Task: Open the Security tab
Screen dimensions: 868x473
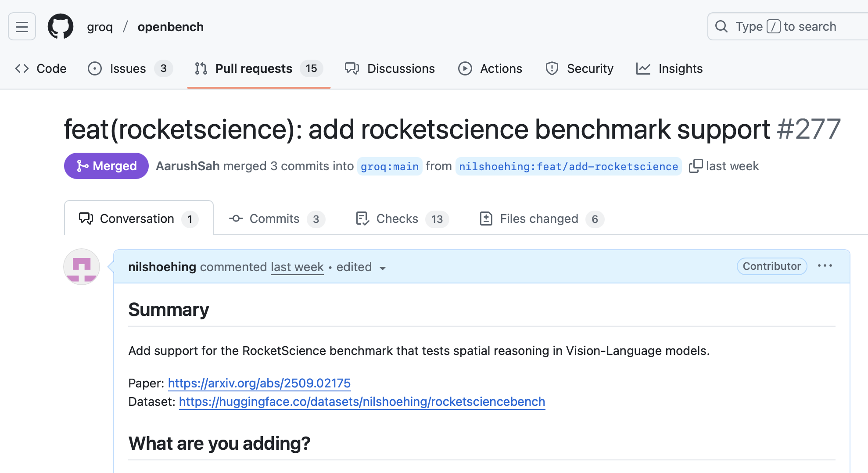Action: click(x=579, y=68)
